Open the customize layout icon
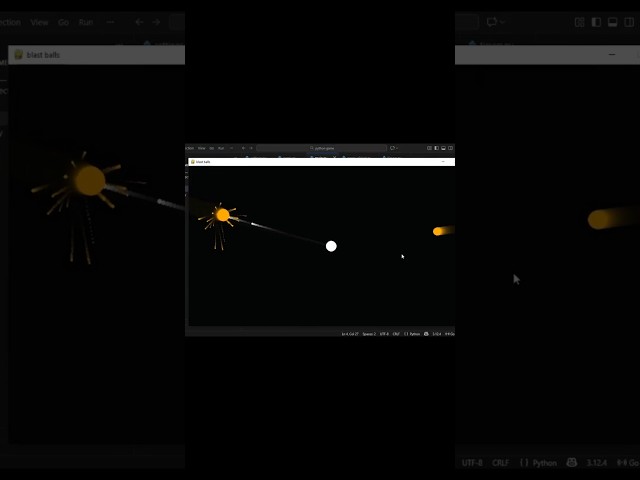The height and width of the screenshot is (480, 640). pos(429,148)
